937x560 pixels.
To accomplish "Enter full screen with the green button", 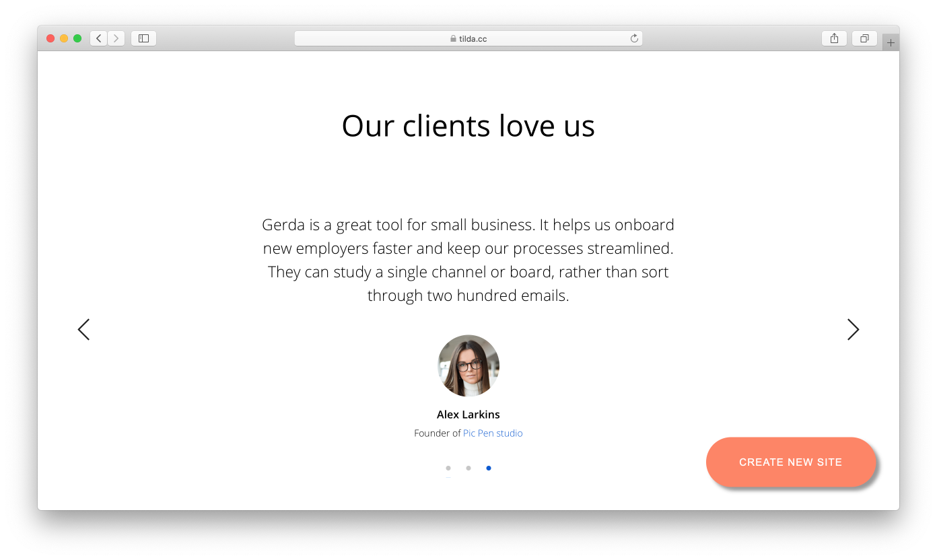I will pyautogui.click(x=77, y=38).
